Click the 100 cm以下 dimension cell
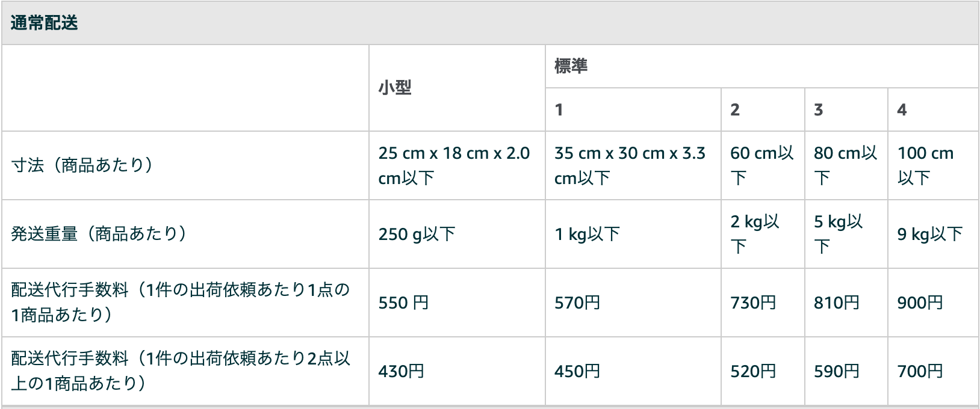Image resolution: width=980 pixels, height=409 pixels. [925, 165]
